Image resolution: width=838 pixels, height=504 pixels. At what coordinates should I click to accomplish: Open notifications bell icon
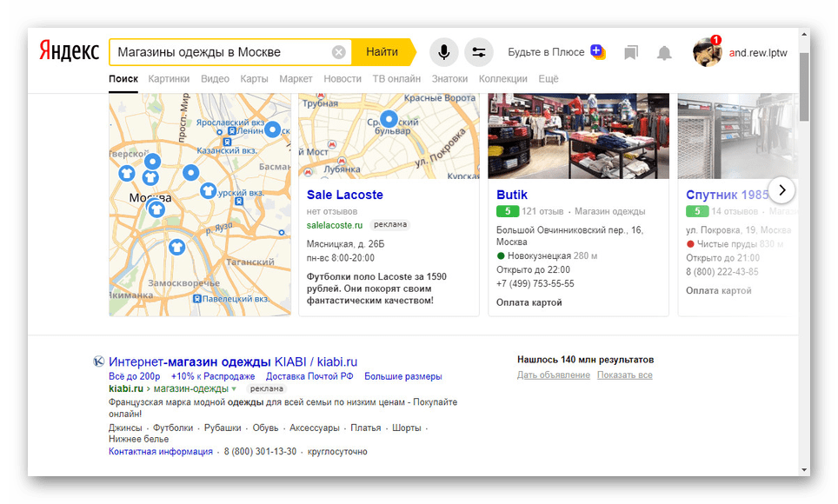(x=664, y=53)
